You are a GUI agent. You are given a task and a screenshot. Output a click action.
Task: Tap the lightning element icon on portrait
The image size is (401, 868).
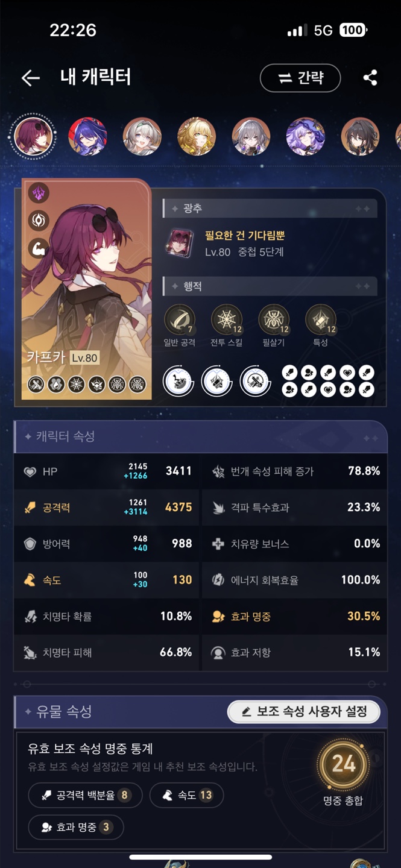click(x=39, y=193)
